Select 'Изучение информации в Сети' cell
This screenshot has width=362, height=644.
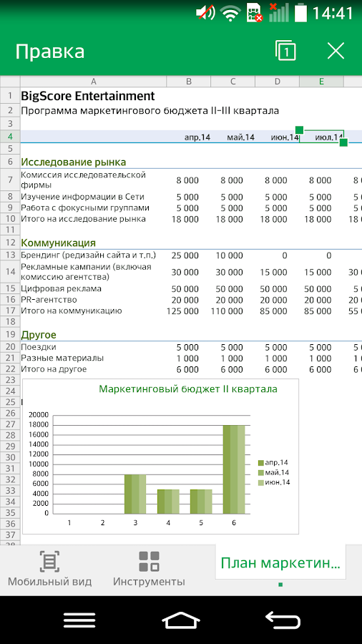tap(82, 197)
